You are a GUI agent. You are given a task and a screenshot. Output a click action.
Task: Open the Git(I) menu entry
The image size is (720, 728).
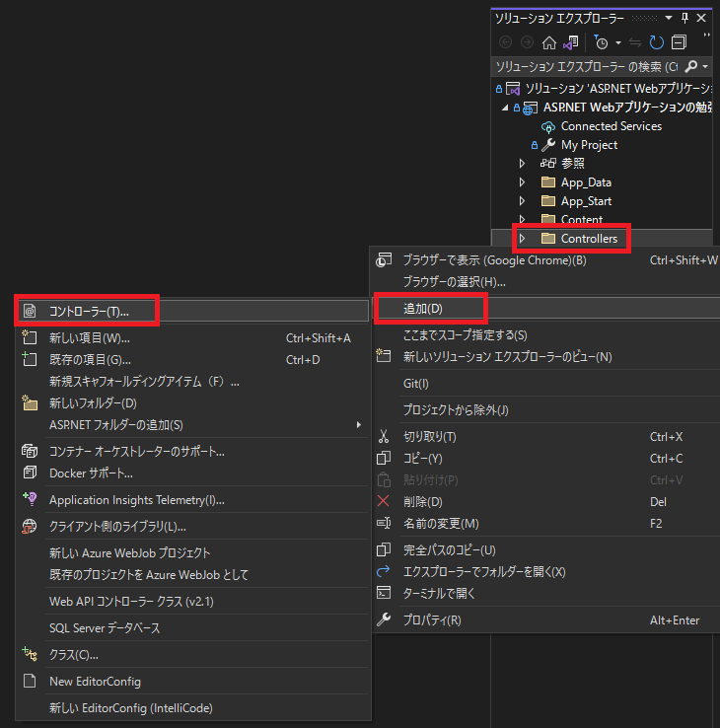545,384
